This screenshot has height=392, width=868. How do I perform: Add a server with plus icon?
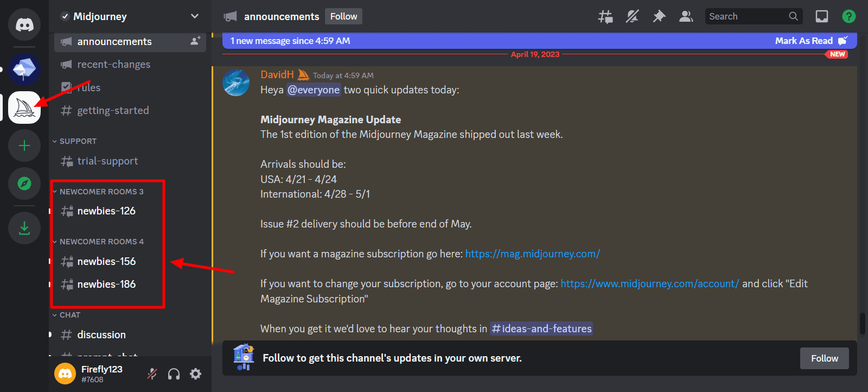[24, 146]
